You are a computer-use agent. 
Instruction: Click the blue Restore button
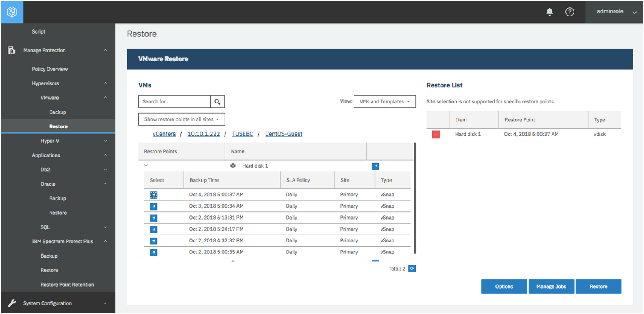point(599,287)
